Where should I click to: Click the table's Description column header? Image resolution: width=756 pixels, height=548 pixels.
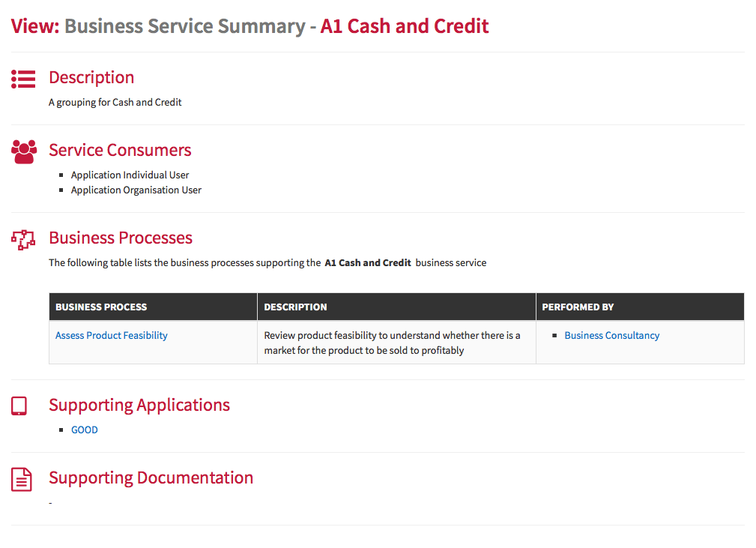pos(396,307)
